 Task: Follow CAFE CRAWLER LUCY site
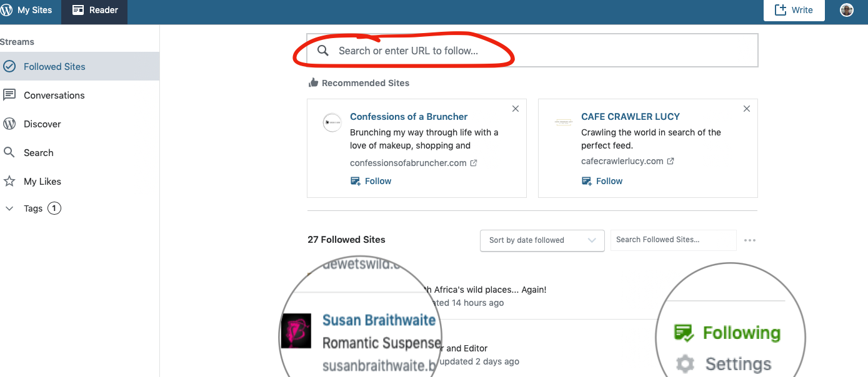pos(602,181)
